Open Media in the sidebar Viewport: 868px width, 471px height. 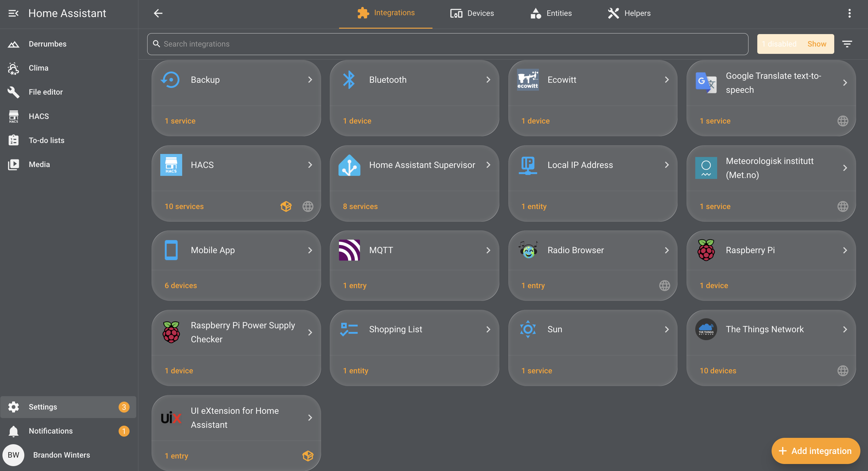69,165
